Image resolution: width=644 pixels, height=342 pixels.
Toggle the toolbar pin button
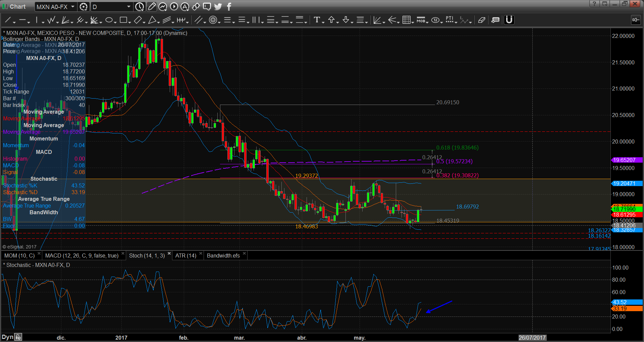(636, 20)
